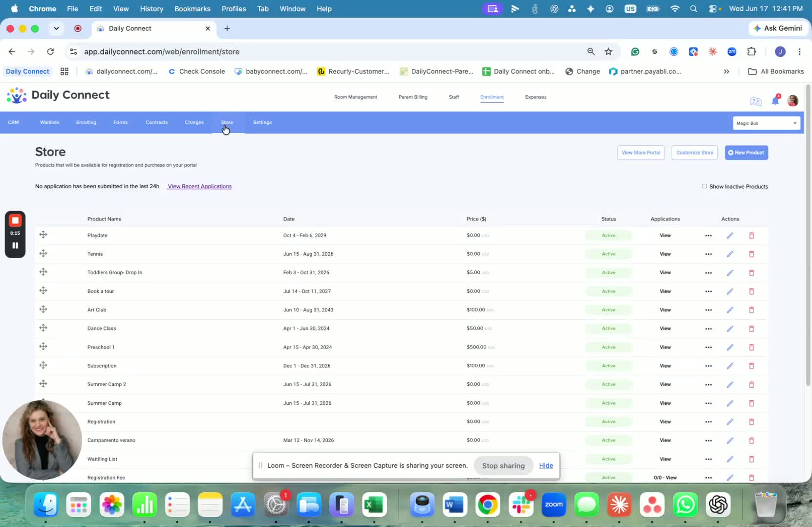Click the New Product button

tap(746, 153)
